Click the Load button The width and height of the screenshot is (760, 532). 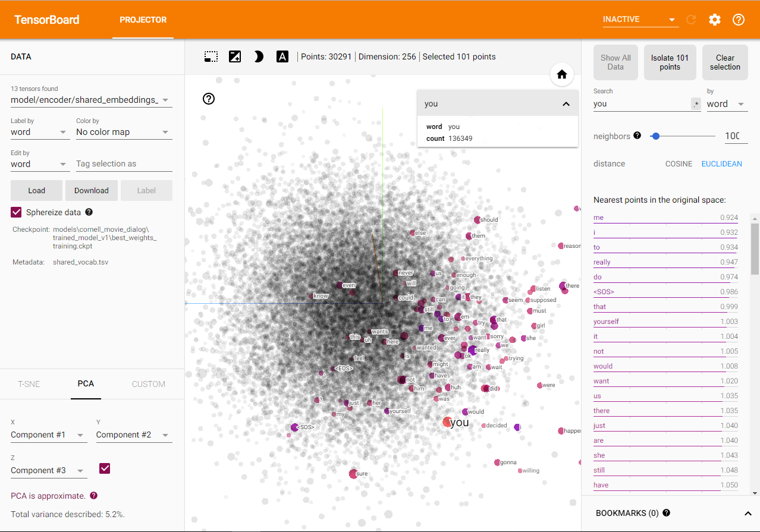click(x=36, y=190)
